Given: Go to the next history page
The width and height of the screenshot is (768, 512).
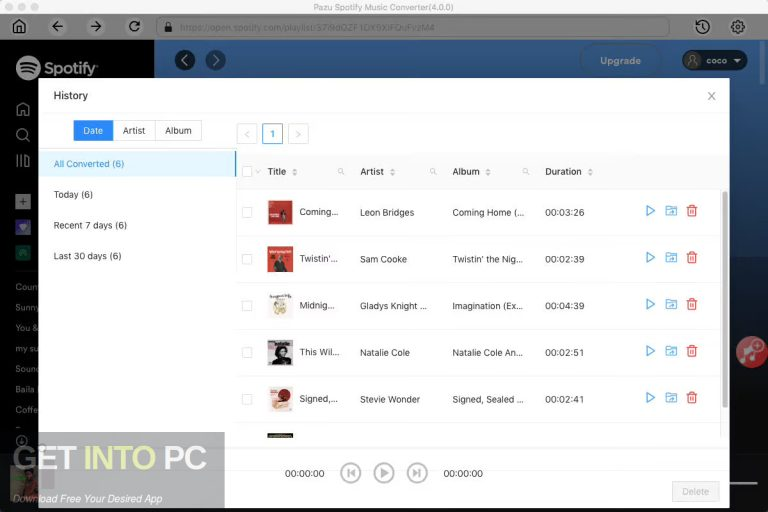Looking at the screenshot, I should 298,134.
